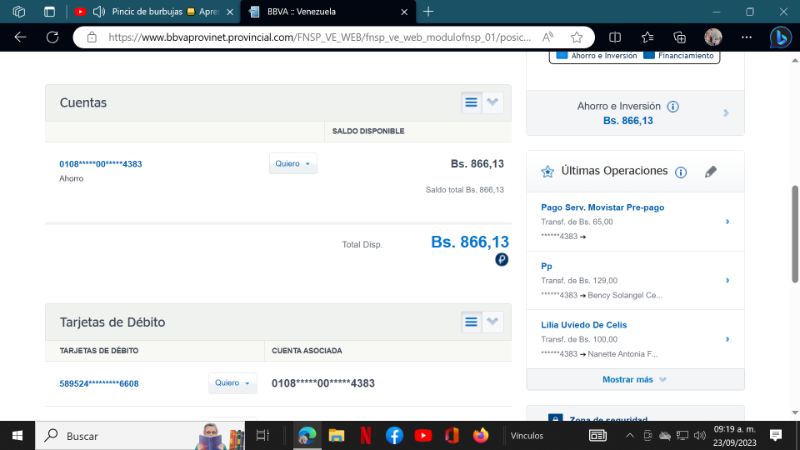Image resolution: width=800 pixels, height=450 pixels.
Task: Close the Pincic de burbujas tab
Action: pyautogui.click(x=230, y=12)
